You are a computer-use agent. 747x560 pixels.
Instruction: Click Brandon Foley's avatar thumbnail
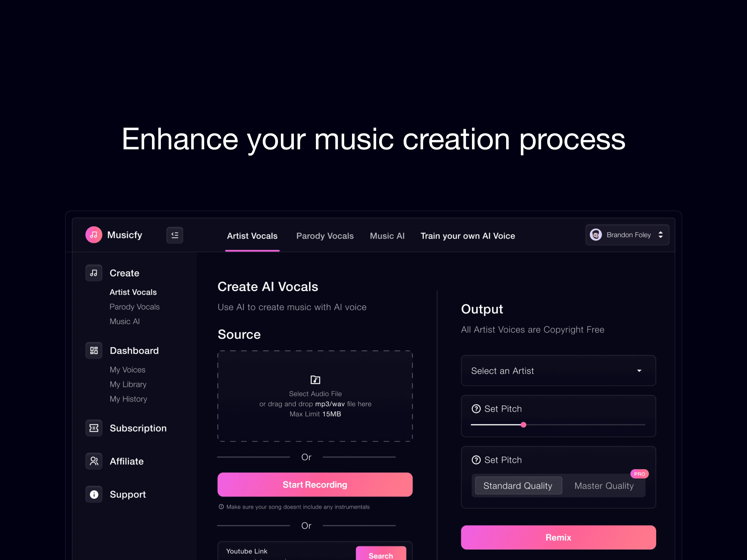pos(595,234)
